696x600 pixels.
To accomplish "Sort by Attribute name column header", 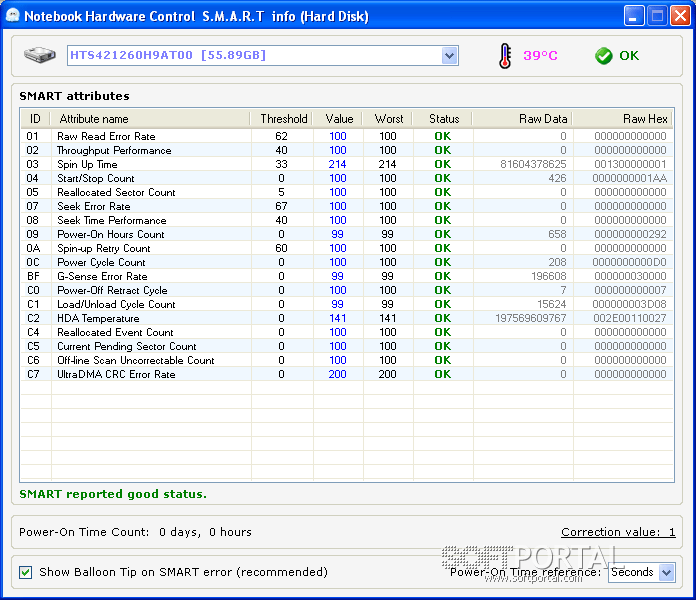I will [x=150, y=119].
